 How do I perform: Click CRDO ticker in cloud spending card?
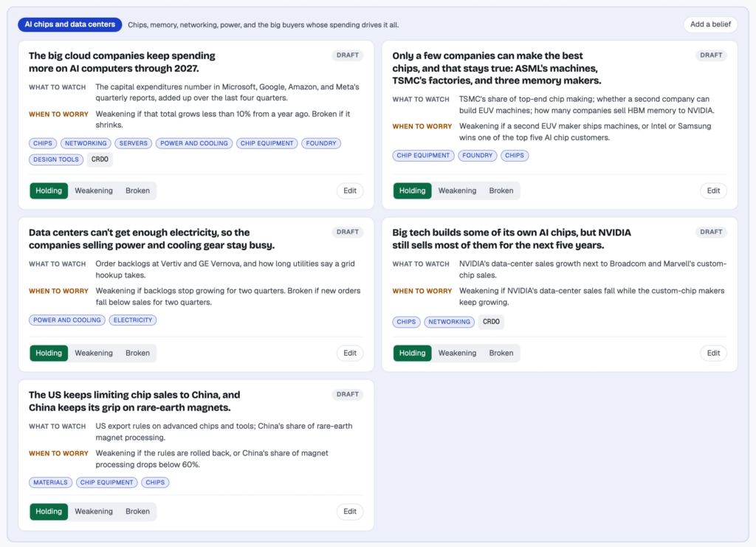pyautogui.click(x=100, y=159)
